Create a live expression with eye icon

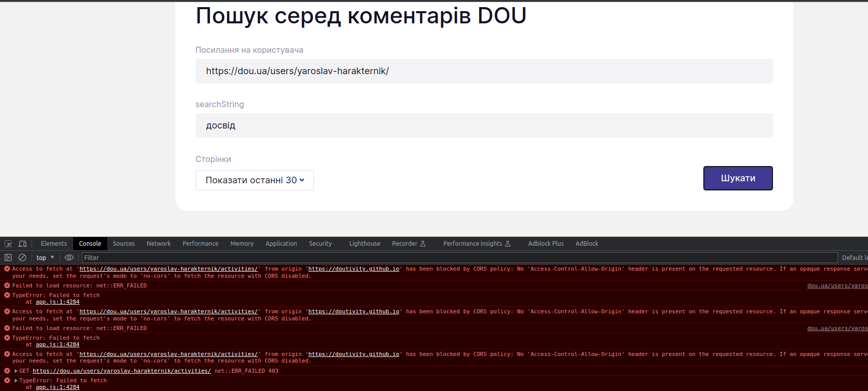pyautogui.click(x=69, y=257)
